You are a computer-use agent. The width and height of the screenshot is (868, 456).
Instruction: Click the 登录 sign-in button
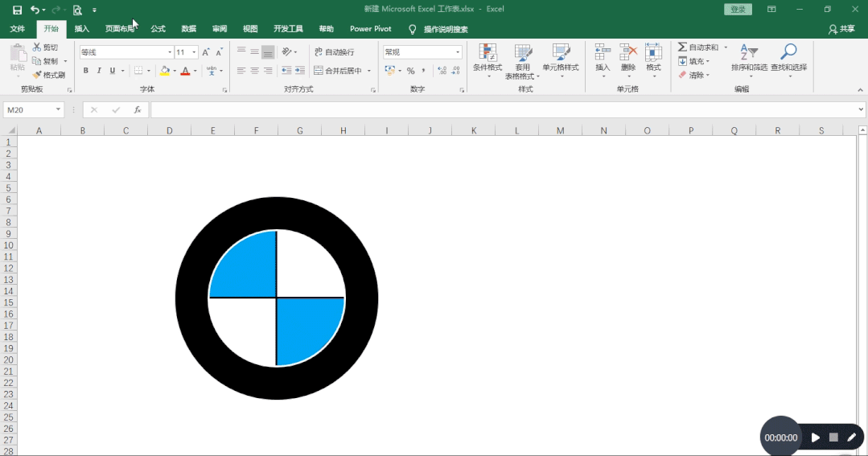[738, 10]
